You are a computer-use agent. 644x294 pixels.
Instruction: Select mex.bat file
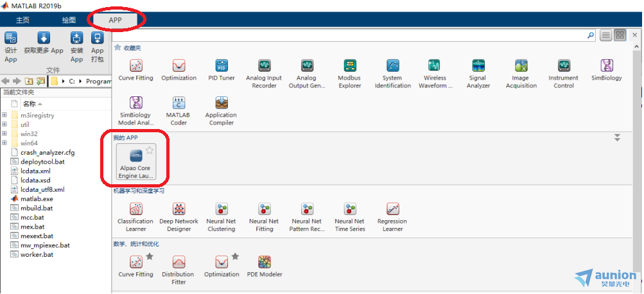[33, 227]
